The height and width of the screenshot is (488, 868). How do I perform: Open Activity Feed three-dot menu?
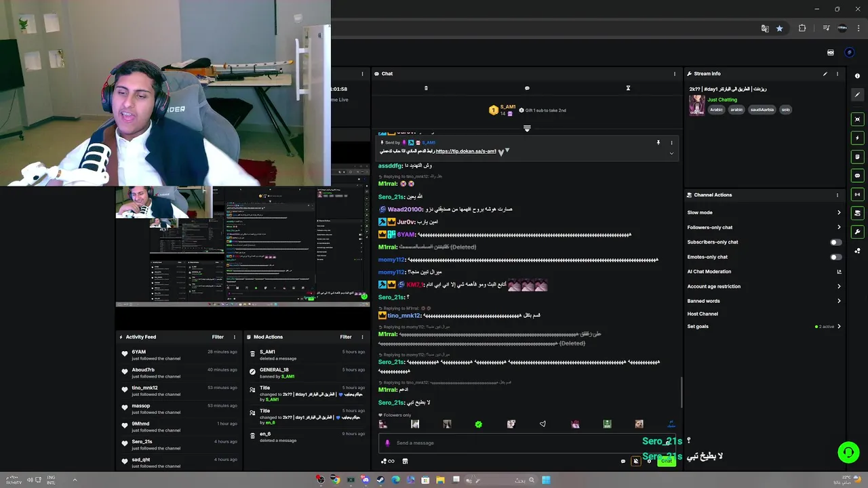coord(235,337)
